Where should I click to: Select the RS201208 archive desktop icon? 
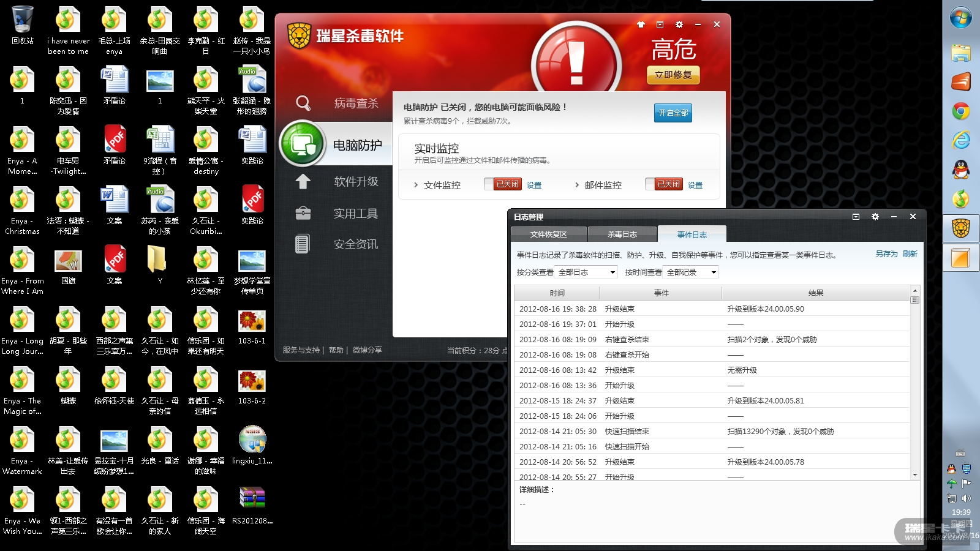(252, 506)
